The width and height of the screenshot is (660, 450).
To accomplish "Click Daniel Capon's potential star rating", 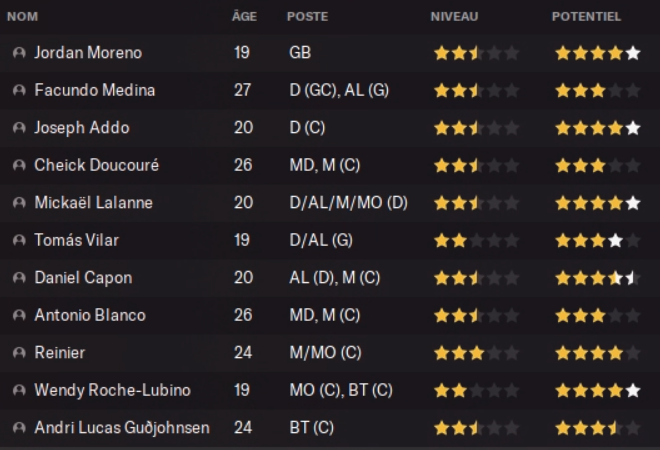I will click(597, 278).
